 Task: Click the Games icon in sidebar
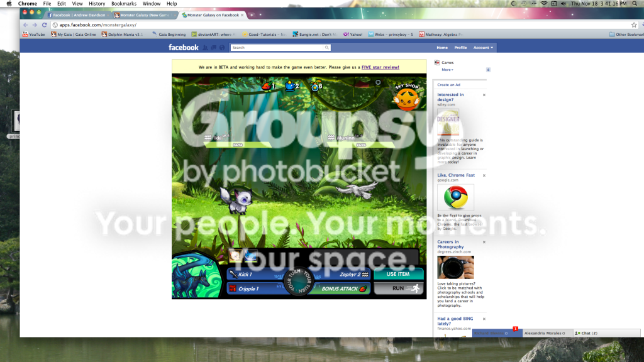coord(437,62)
